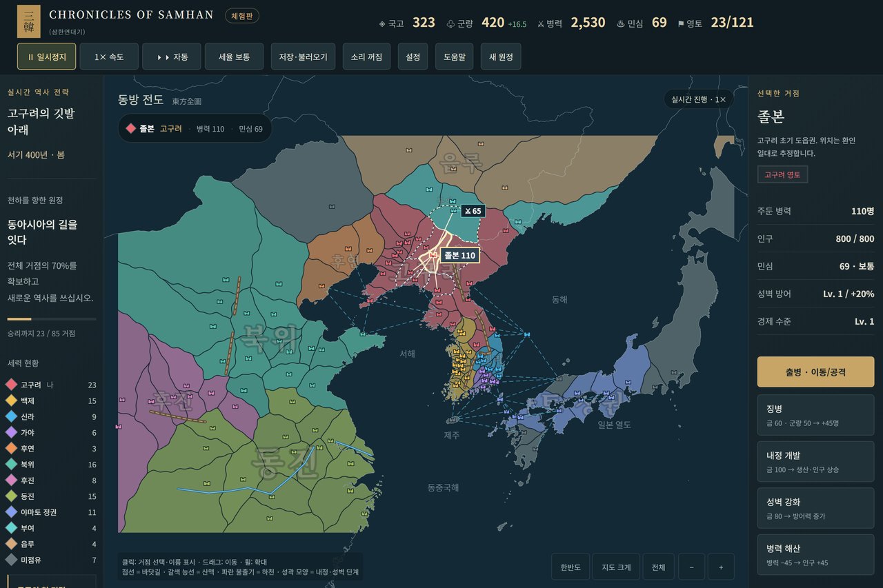This screenshot has width=883, height=588.
Task: Click the 징병 conscription action
Action: [x=815, y=415]
